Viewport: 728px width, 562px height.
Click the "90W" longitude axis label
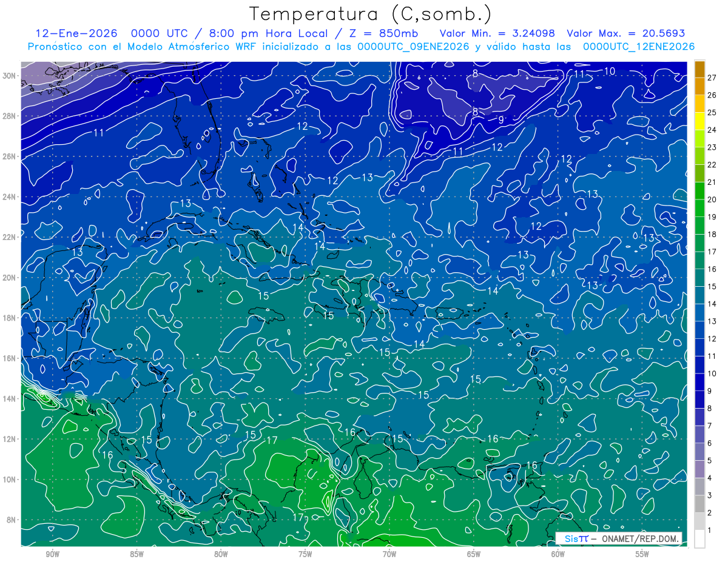pyautogui.click(x=52, y=554)
